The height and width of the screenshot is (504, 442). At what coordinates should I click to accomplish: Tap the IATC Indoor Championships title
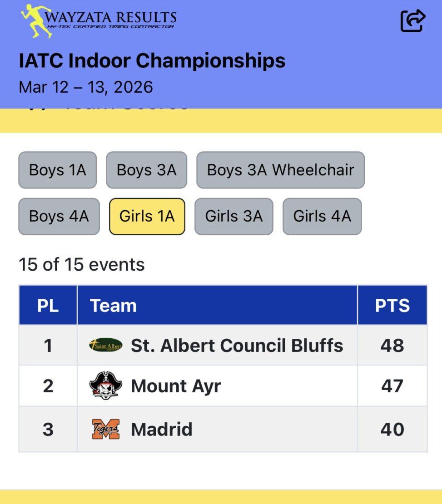[152, 60]
